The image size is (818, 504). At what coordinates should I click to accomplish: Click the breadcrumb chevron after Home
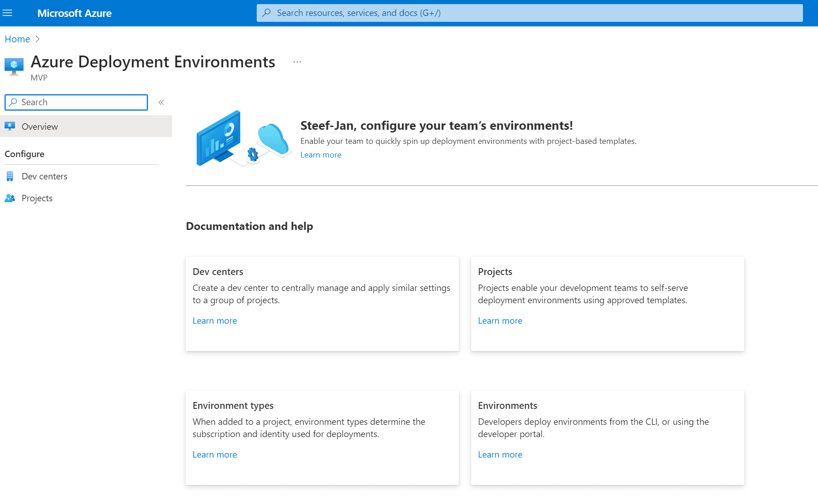click(37, 39)
